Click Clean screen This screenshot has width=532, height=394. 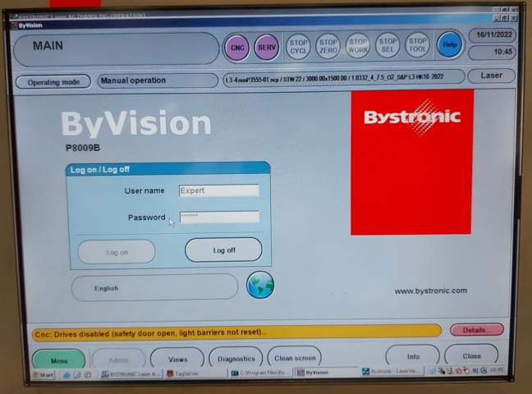pyautogui.click(x=295, y=358)
